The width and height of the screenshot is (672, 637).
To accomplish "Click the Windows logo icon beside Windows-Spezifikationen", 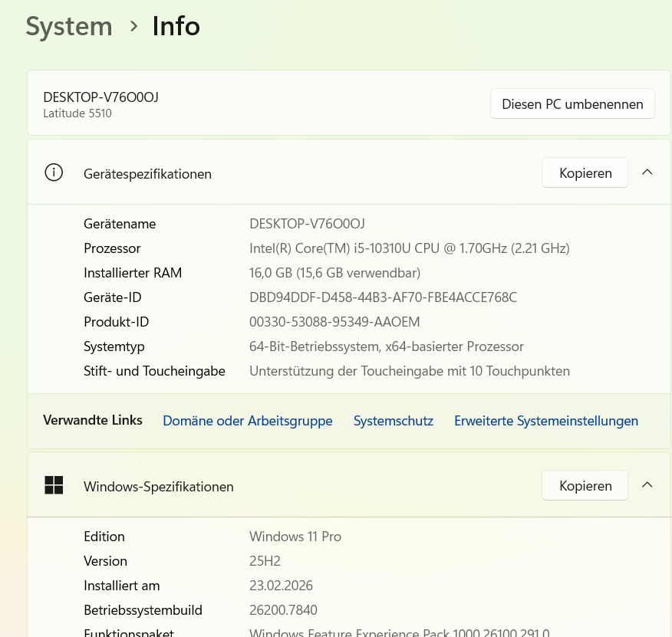I will click(x=54, y=485).
